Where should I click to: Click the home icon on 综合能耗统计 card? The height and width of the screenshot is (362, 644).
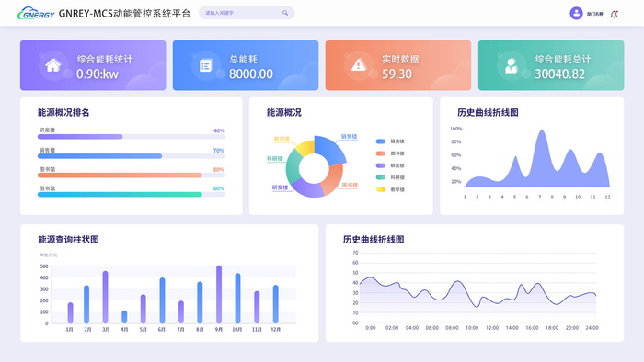[53, 65]
